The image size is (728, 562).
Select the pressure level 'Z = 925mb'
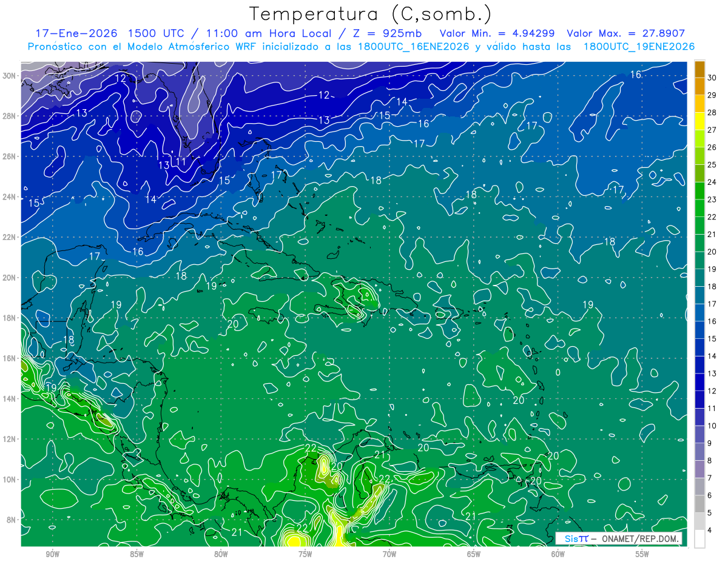386,33
